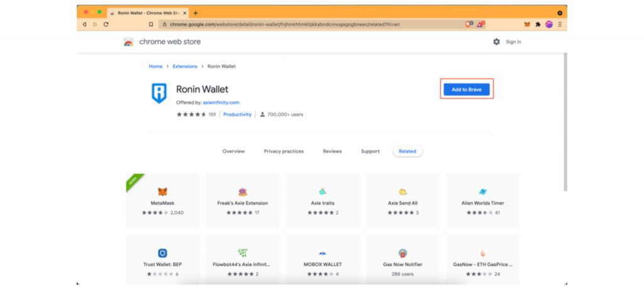Open a new tab with the plus icon
Viewport: 644px width, 288px height.
pos(196,13)
